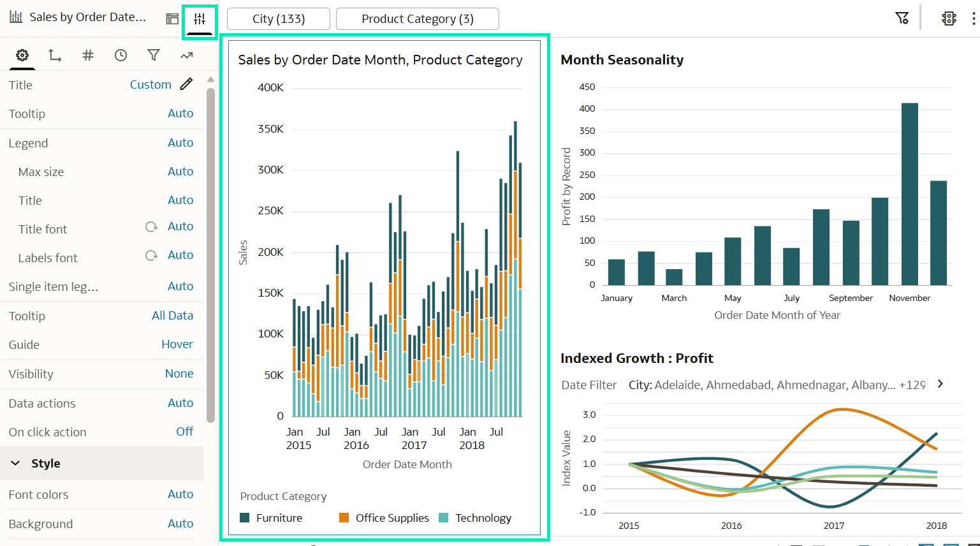
Task: Click the properties panel scroll-up arrow
Action: click(210, 80)
